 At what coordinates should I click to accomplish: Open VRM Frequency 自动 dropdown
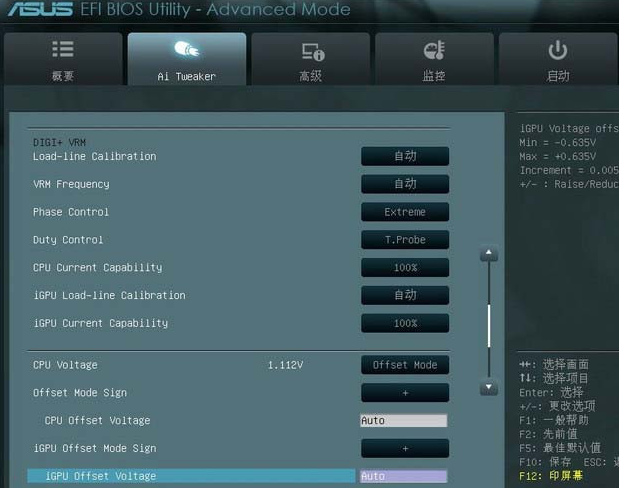(x=405, y=184)
